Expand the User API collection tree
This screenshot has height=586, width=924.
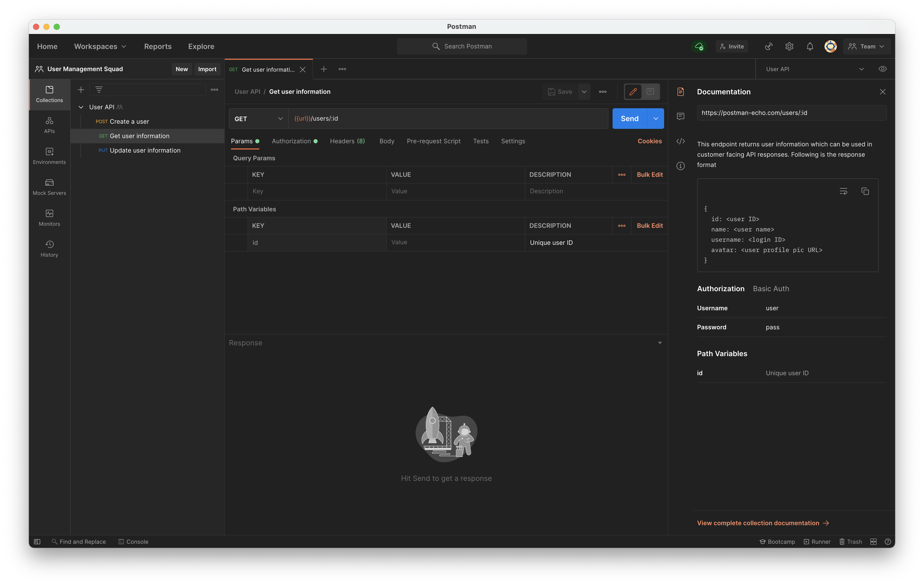80,107
